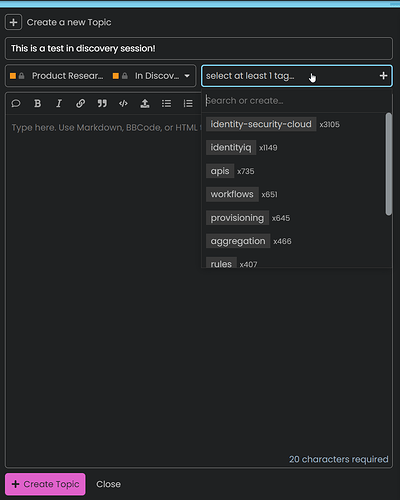Toggle bold formatting in the editor toolbar

(x=38, y=104)
